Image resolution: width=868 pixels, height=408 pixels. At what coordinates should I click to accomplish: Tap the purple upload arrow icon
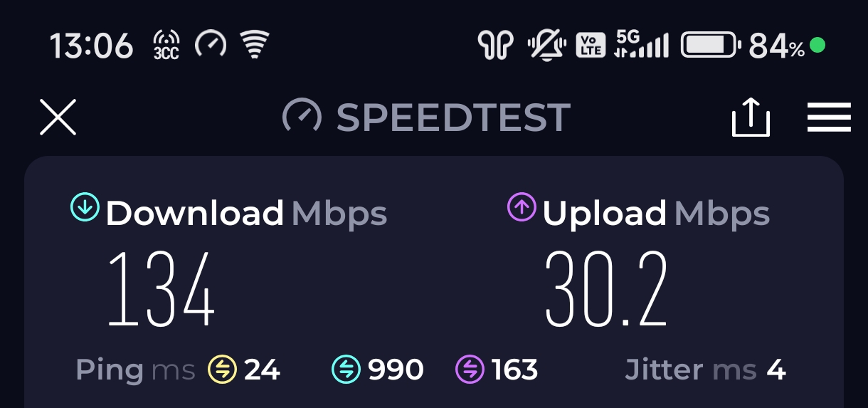click(x=521, y=207)
